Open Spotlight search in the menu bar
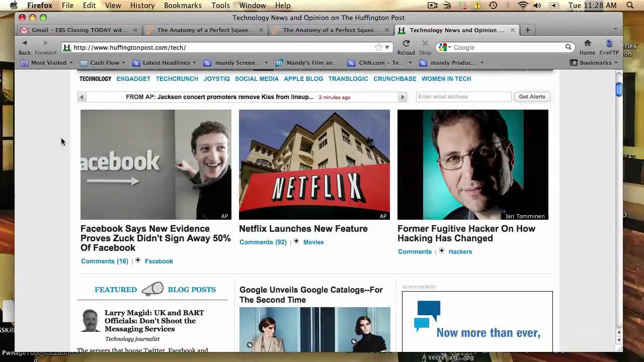This screenshot has height=362, width=644. pos(630,6)
